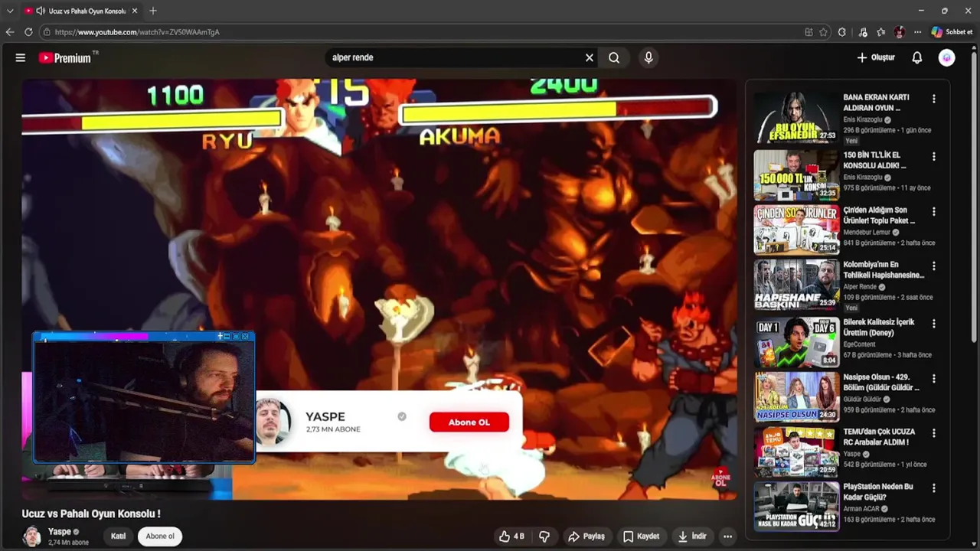Select the 'Ucuz vs Pahalı Oyun Konsolu' tab

pos(80,11)
